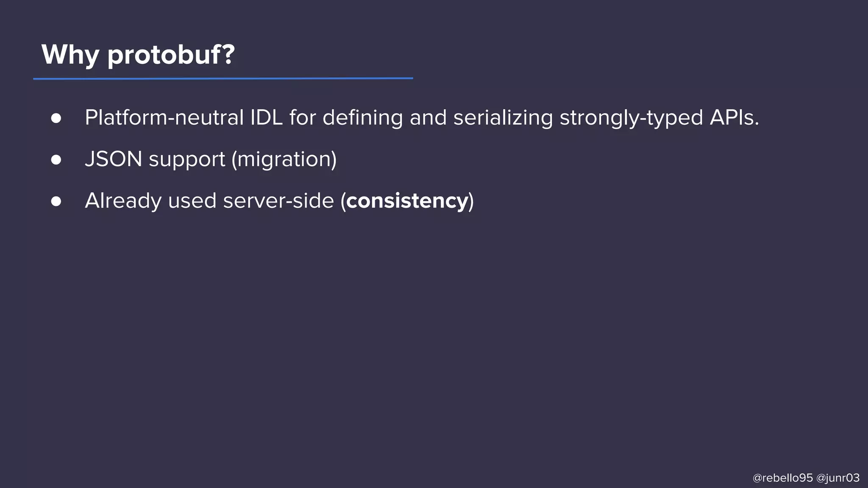Click the word "JSON" in second bullet
The height and width of the screenshot is (488, 868).
113,159
